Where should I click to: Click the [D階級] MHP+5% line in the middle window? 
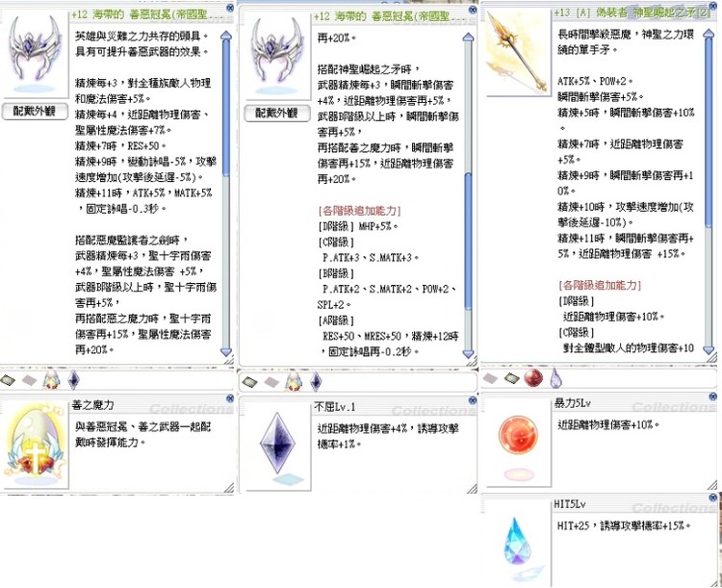358,226
